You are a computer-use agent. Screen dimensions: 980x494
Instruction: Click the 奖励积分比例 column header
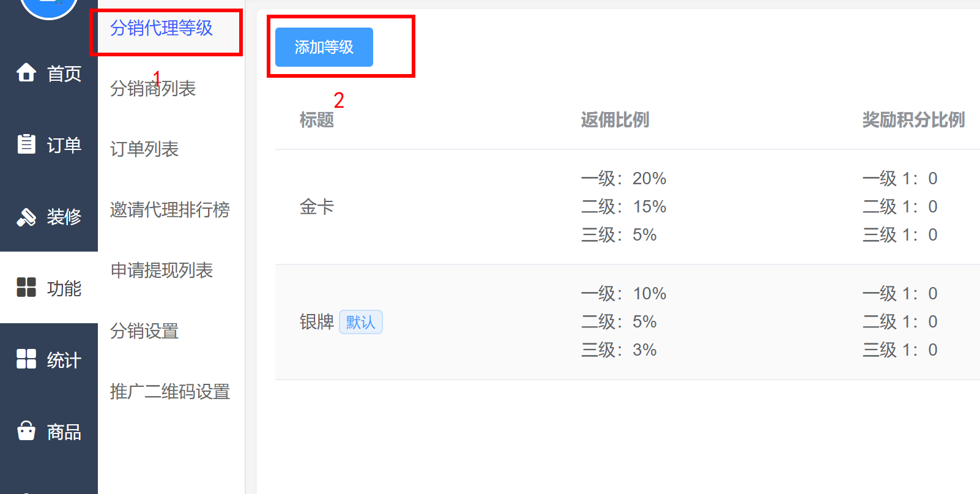coord(913,120)
